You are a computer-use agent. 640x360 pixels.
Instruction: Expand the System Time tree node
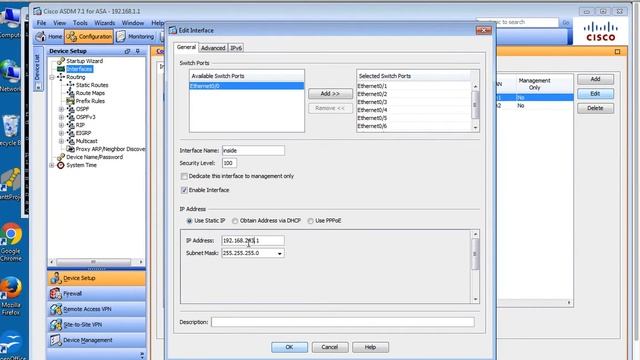(x=52, y=165)
